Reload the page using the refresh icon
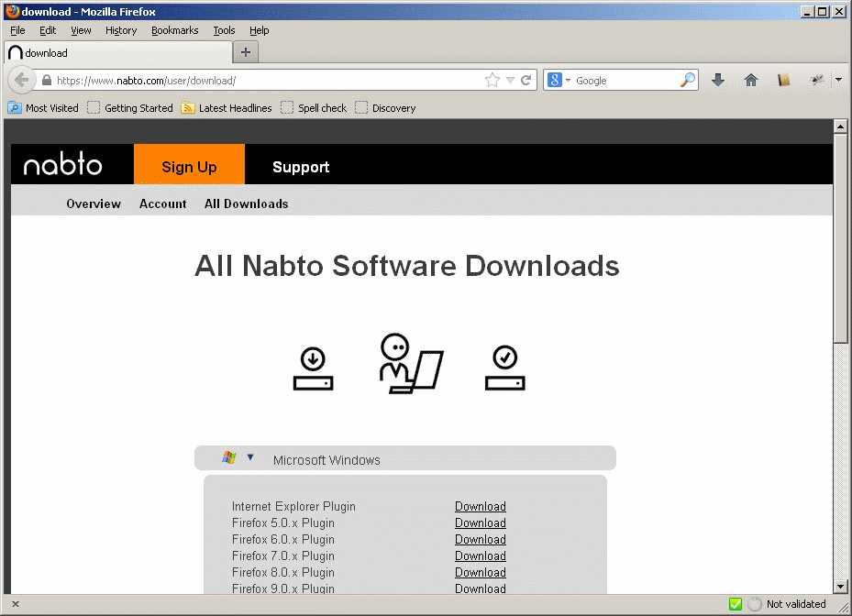Viewport: 852px width, 616px height. click(x=526, y=81)
